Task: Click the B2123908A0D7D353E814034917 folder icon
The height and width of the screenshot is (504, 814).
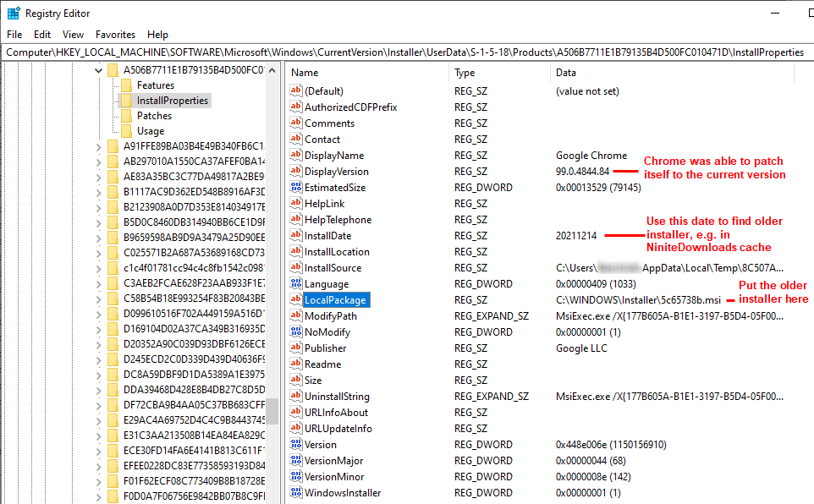Action: [x=113, y=207]
